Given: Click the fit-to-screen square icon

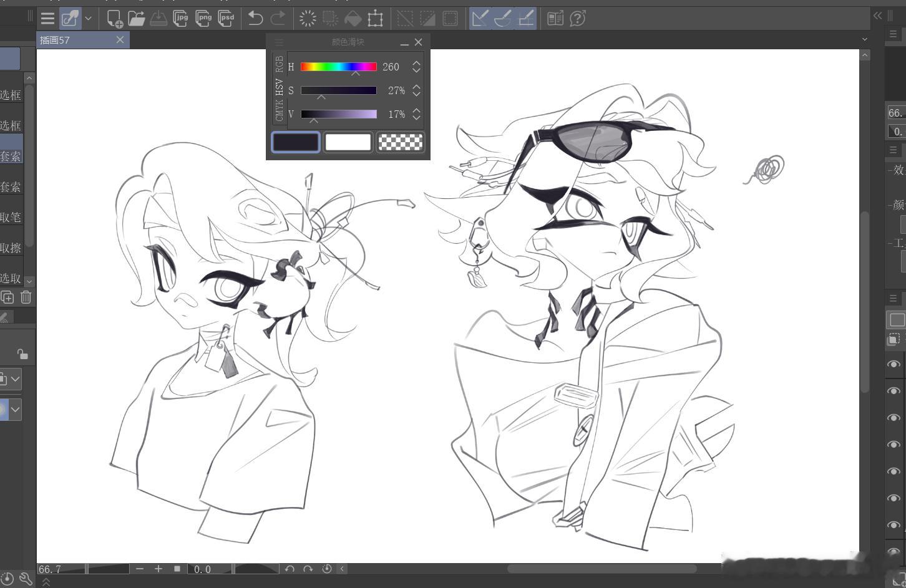Looking at the screenshot, I should pyautogui.click(x=177, y=569).
